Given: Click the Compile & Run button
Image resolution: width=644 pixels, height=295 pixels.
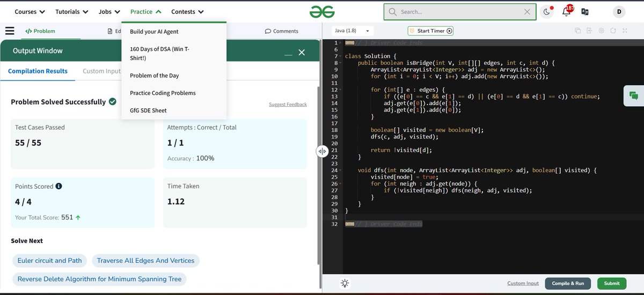Looking at the screenshot, I should click(x=568, y=283).
